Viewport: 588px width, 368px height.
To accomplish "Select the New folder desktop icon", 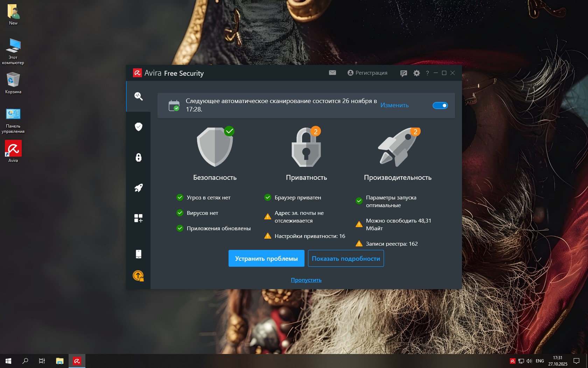I will point(13,15).
